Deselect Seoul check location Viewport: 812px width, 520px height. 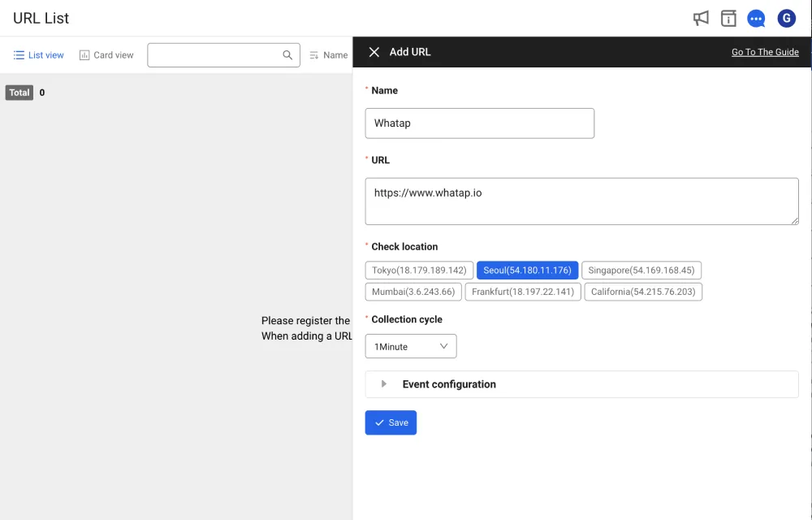[x=527, y=271]
